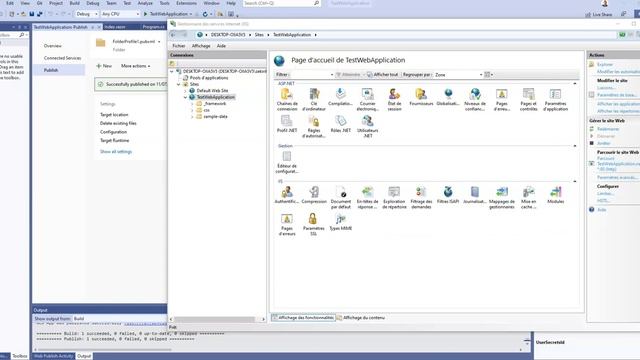Viewport: 640px width, 360px height.
Task: Select TestWebApplication site in tree
Action: point(212,97)
